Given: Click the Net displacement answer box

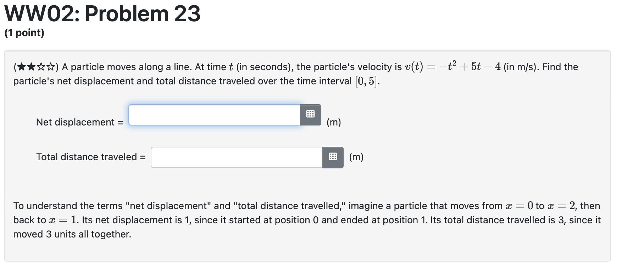Looking at the screenshot, I should [x=215, y=114].
